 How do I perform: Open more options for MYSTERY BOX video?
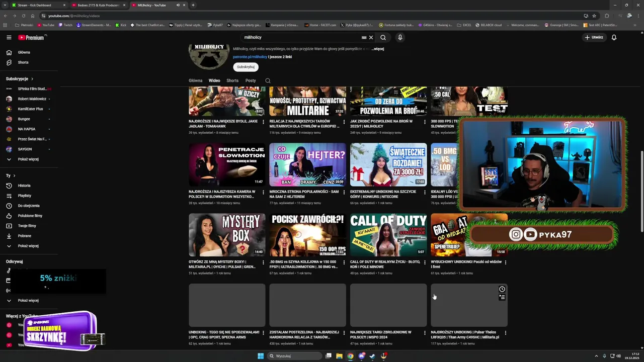pos(263,262)
